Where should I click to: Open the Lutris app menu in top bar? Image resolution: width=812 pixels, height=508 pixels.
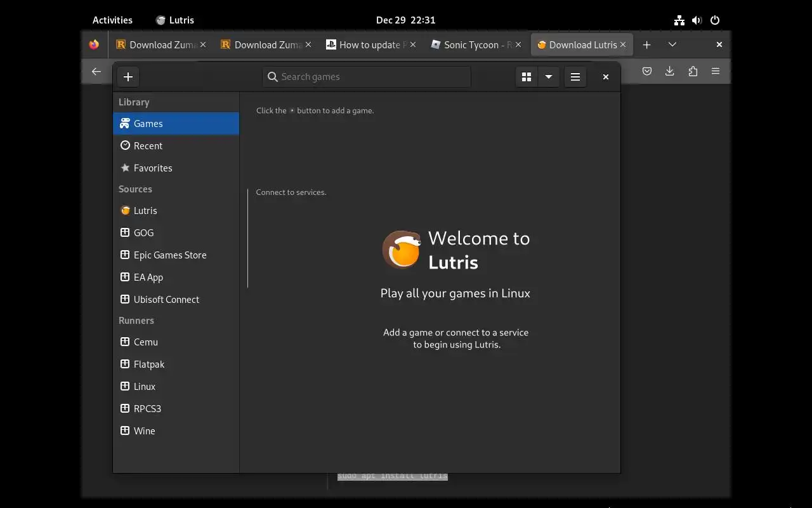tap(175, 20)
